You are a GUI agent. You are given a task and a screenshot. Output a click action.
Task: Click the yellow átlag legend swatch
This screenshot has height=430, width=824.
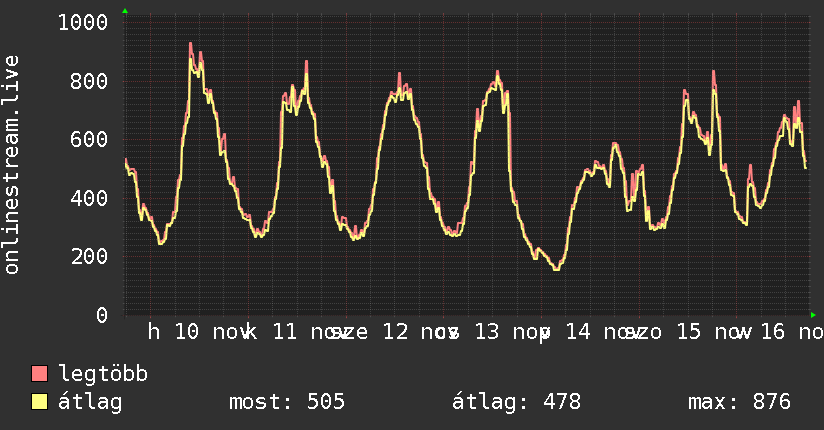tap(39, 402)
